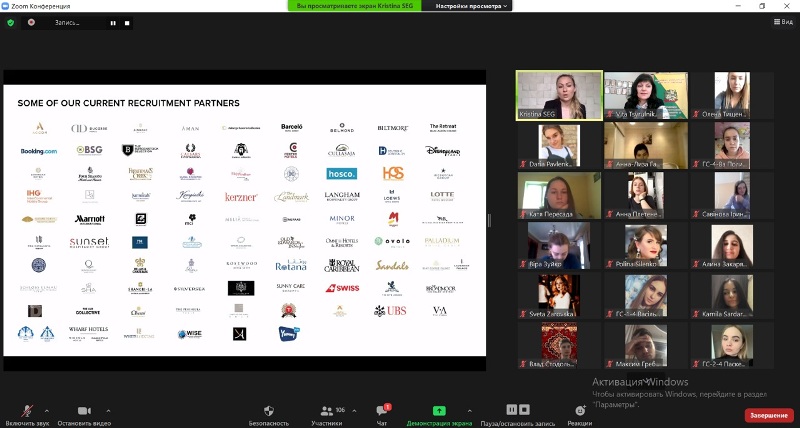The image size is (800, 428).
Task: Select Kamila Sardar's video tile
Action: (733, 295)
